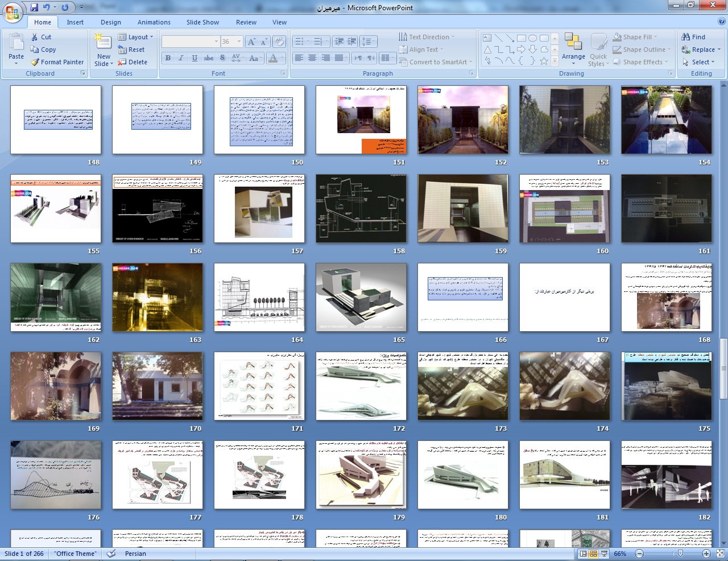Screen dimensions: 728x561
Task: Switch to the Design tab
Action: (x=111, y=22)
